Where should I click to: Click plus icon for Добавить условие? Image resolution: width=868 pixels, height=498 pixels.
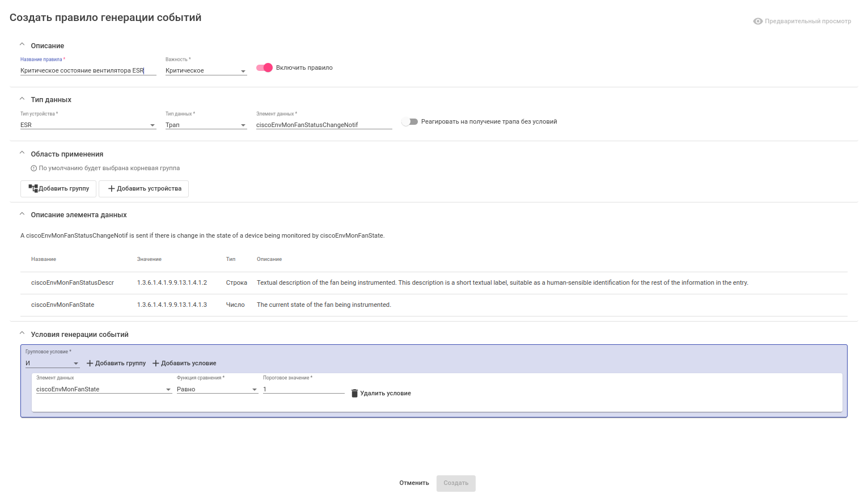point(155,364)
